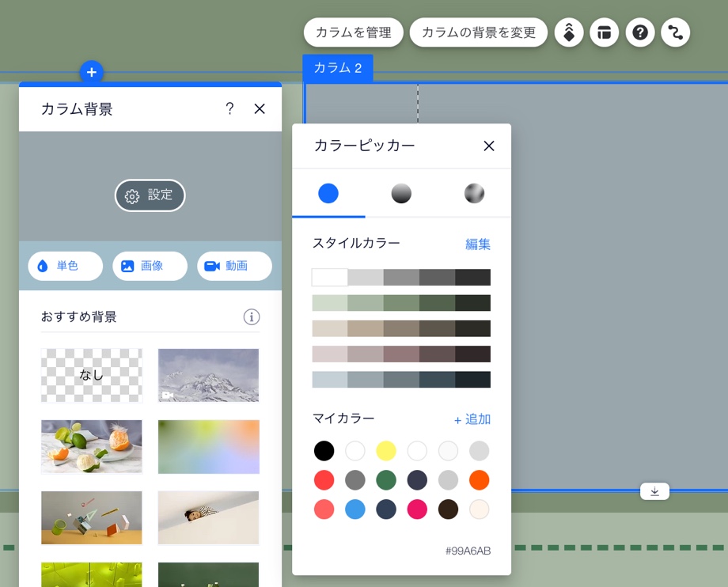Click the カラムを管理 button
The height and width of the screenshot is (587, 728).
[354, 32]
